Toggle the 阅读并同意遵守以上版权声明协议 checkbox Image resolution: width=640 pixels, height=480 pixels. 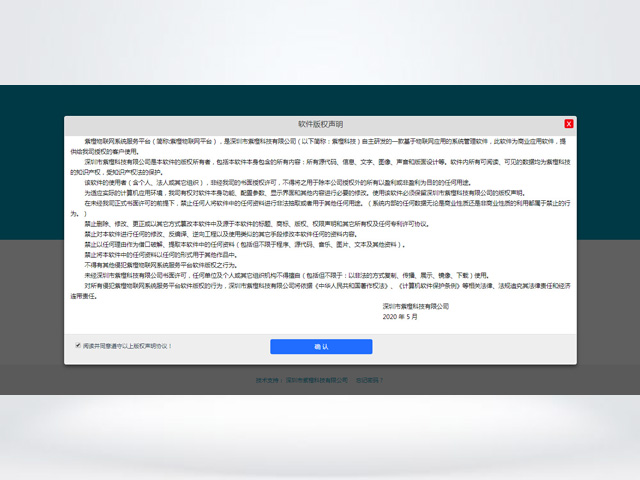pyautogui.click(x=78, y=346)
